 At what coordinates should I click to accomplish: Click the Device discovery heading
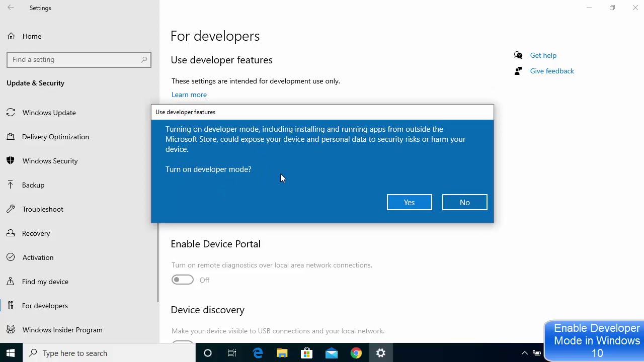pos(207,310)
